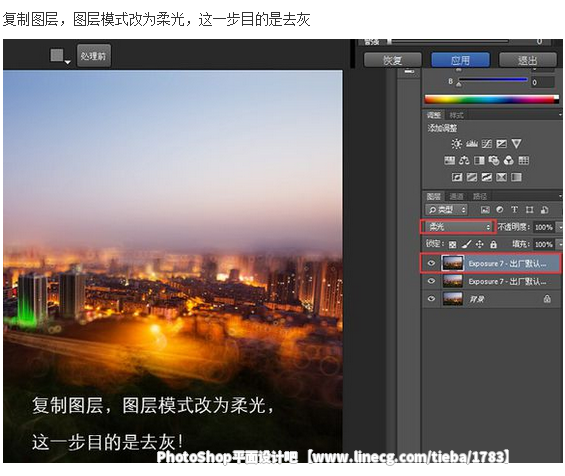Click the 添加调整 label
The height and width of the screenshot is (476, 565).
442,128
